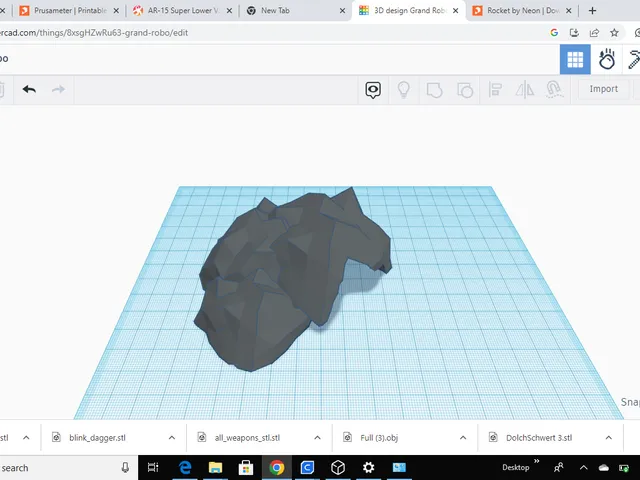Expand options for blink_dagger.stl download
The height and width of the screenshot is (480, 640).
(x=172, y=438)
